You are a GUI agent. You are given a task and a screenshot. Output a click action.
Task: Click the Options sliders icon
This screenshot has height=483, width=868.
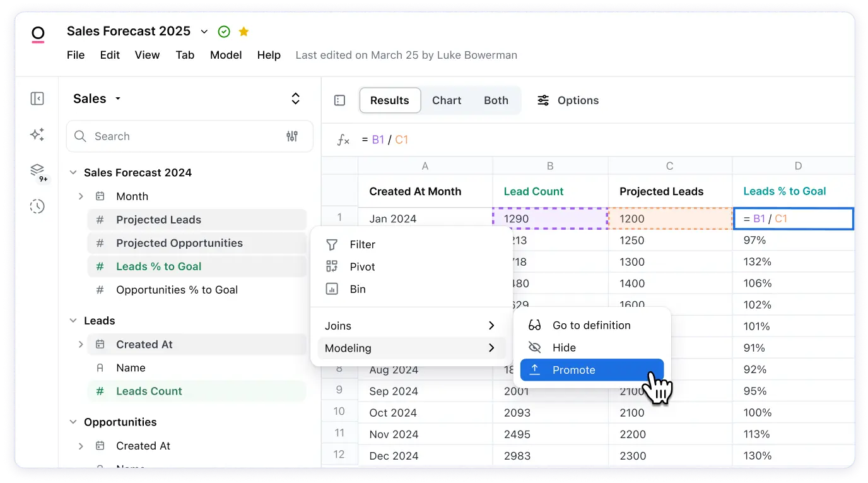tap(542, 100)
